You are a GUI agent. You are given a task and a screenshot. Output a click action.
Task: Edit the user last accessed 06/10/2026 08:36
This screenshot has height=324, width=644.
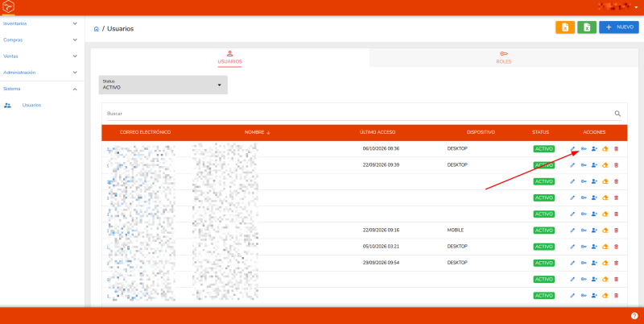[x=572, y=149]
